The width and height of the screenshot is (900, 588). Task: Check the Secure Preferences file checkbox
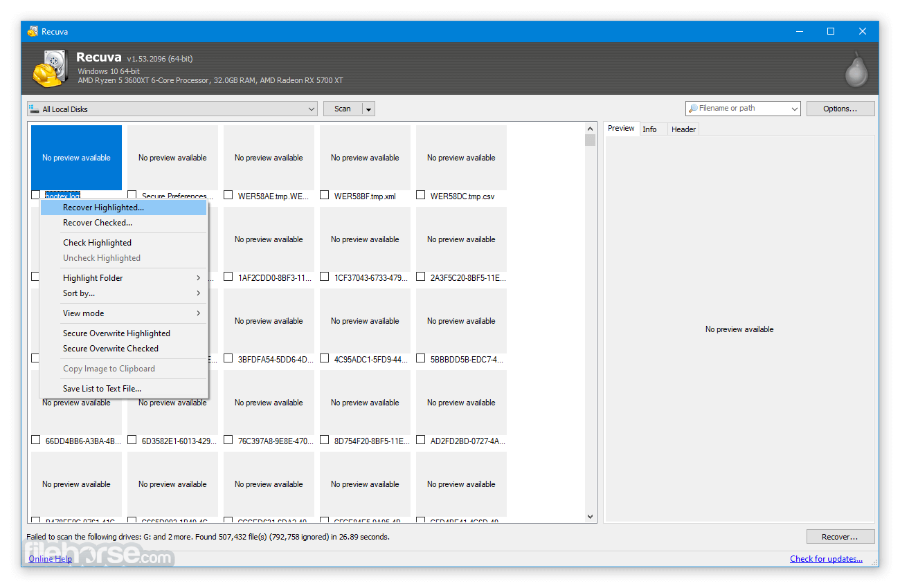coord(132,195)
